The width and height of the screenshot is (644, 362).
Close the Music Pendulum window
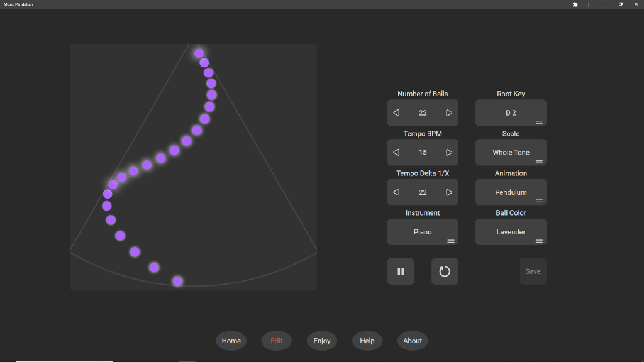636,4
